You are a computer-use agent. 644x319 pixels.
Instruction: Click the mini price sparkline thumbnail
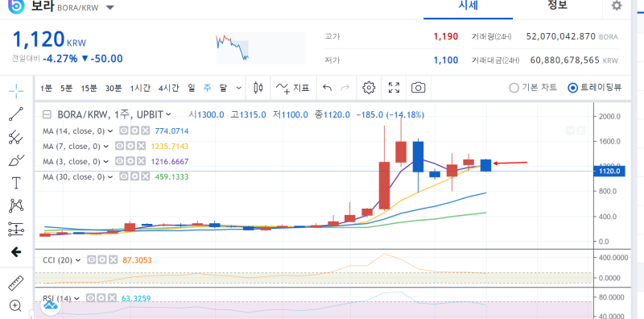click(x=260, y=48)
